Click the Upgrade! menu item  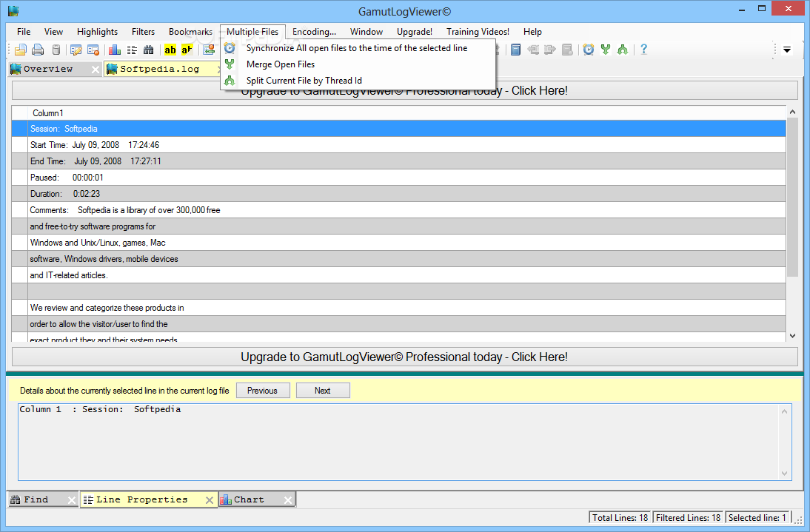(415, 32)
